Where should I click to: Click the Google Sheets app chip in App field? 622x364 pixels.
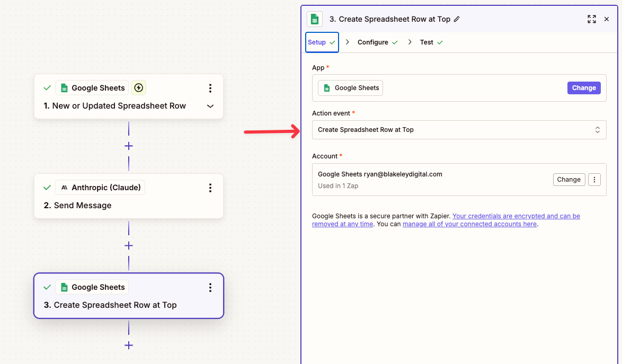[350, 88]
